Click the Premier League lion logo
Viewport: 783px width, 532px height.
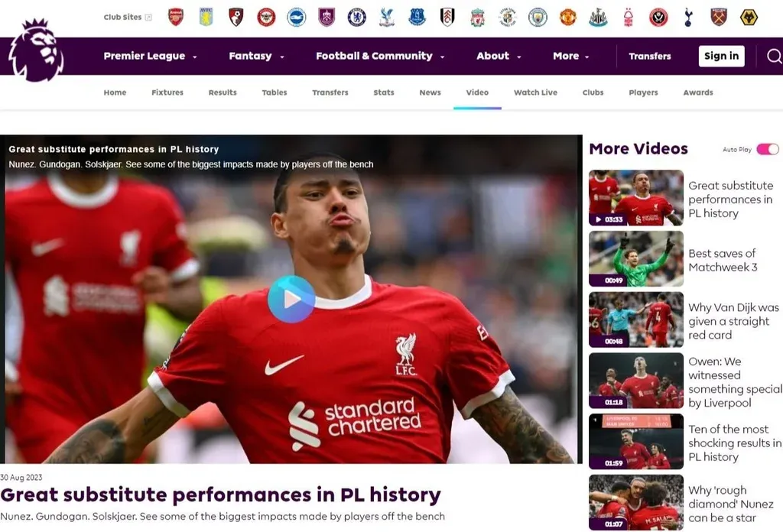(36, 50)
